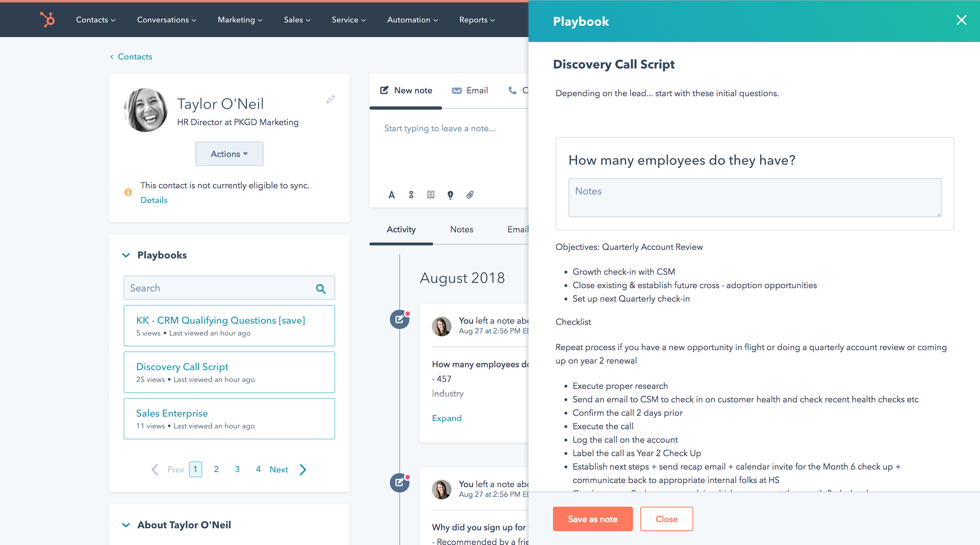
Task: Click the lightbulb icon in note toolbar
Action: 450,195
